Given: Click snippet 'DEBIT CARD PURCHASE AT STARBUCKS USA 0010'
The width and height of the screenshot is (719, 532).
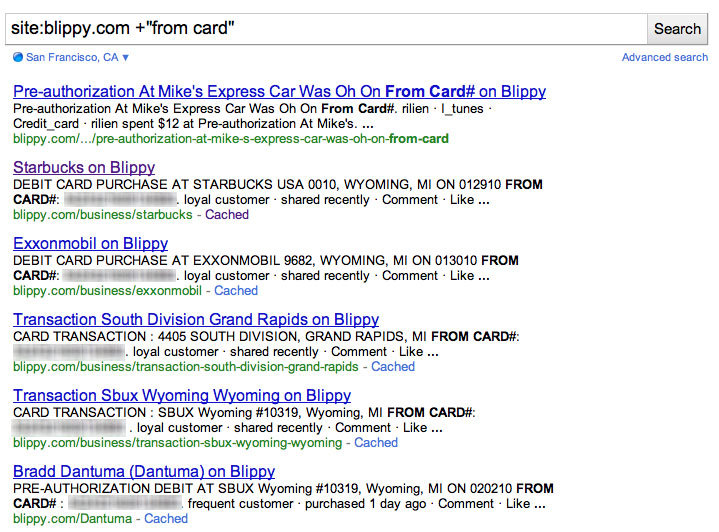Looking at the screenshot, I should click(x=176, y=184).
